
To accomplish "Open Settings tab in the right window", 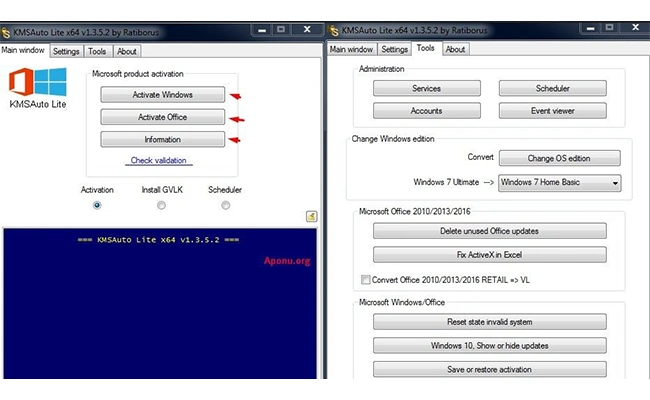I will point(394,49).
